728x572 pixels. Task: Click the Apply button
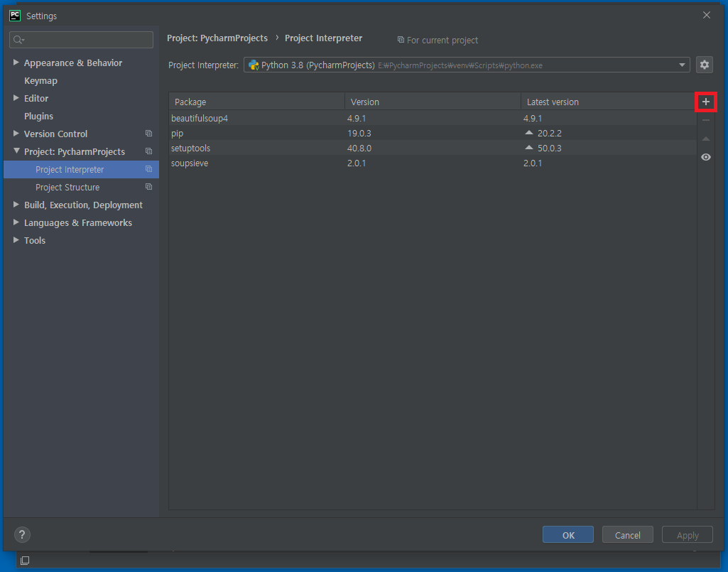[x=687, y=535]
